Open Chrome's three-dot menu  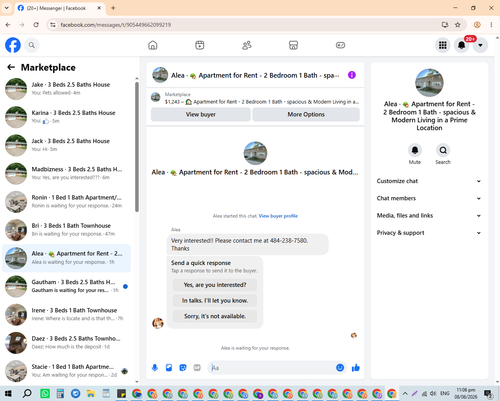pyautogui.click(x=491, y=25)
